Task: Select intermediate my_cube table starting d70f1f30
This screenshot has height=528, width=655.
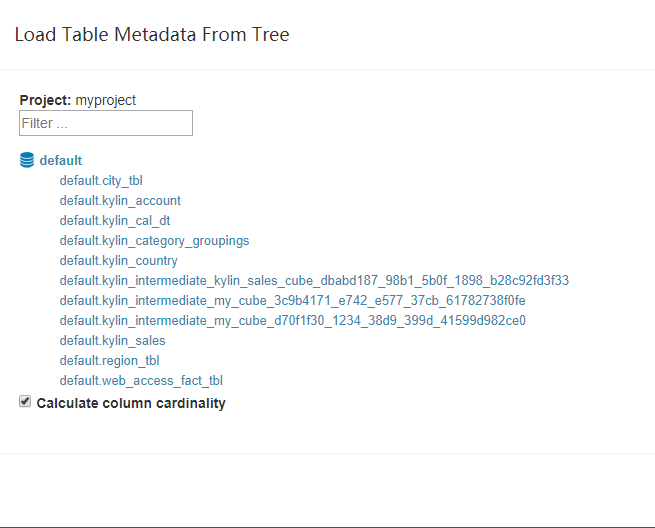Action: click(x=292, y=320)
